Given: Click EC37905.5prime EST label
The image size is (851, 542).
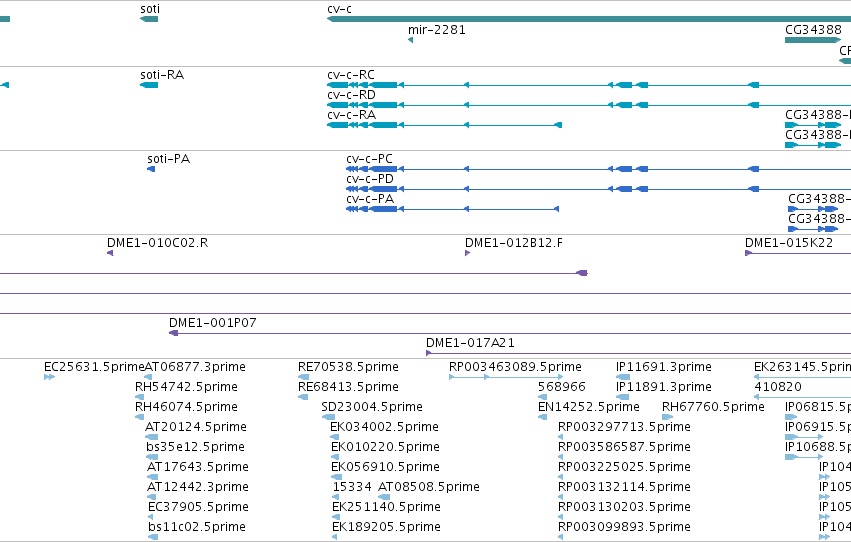Looking at the screenshot, I should (198, 507).
